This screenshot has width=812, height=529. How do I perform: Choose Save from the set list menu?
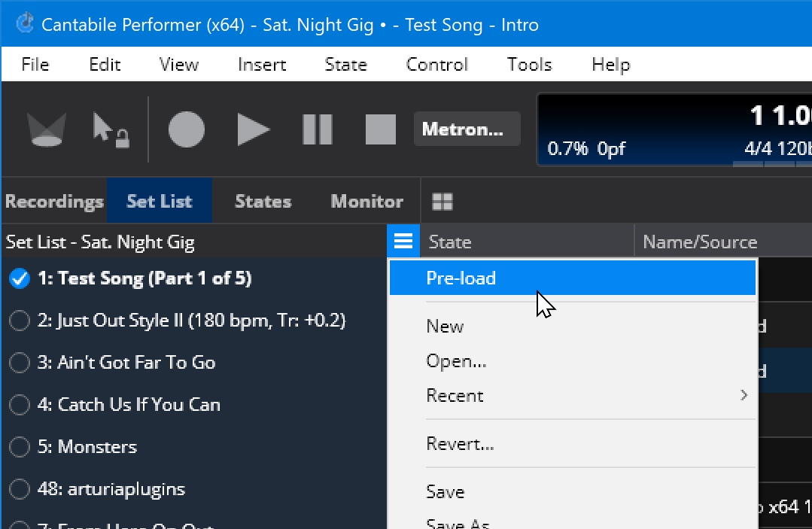coord(572,491)
